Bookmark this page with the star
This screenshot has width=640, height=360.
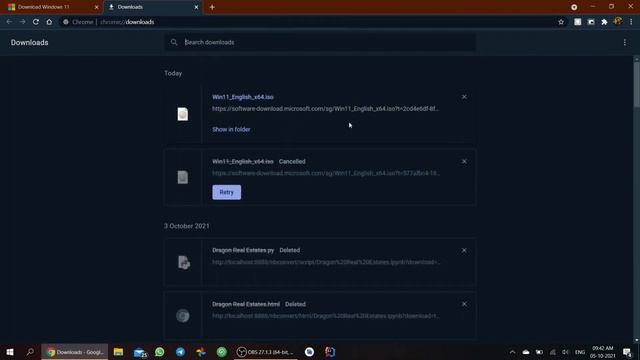pos(561,22)
